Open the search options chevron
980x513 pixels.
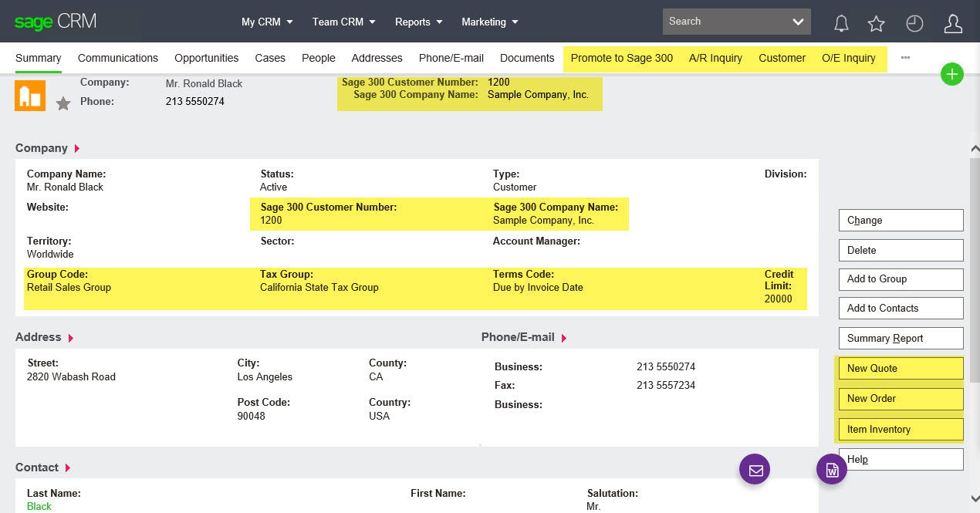coord(797,21)
